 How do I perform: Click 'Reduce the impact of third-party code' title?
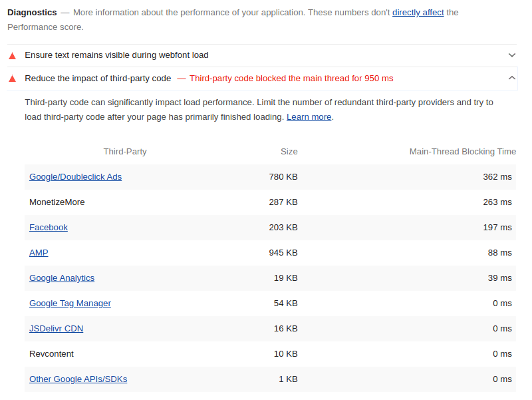click(x=98, y=79)
